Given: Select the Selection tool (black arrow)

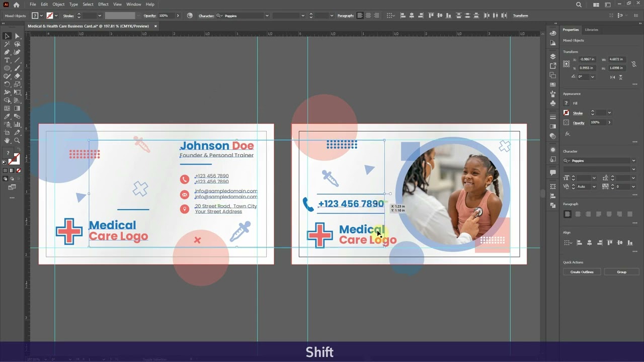Looking at the screenshot, I should [x=7, y=36].
